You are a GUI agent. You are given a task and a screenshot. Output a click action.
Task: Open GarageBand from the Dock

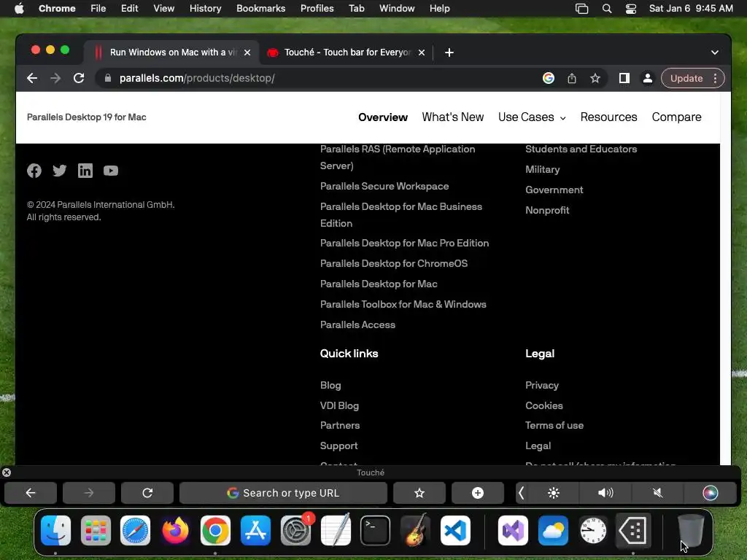point(415,530)
